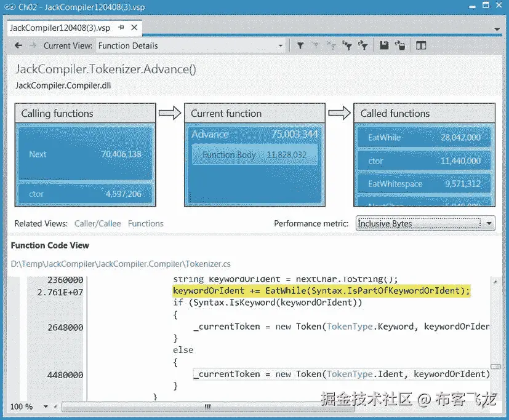
Task: Click the horizontal scrollbar in code view
Action: pyautogui.click(x=208, y=406)
